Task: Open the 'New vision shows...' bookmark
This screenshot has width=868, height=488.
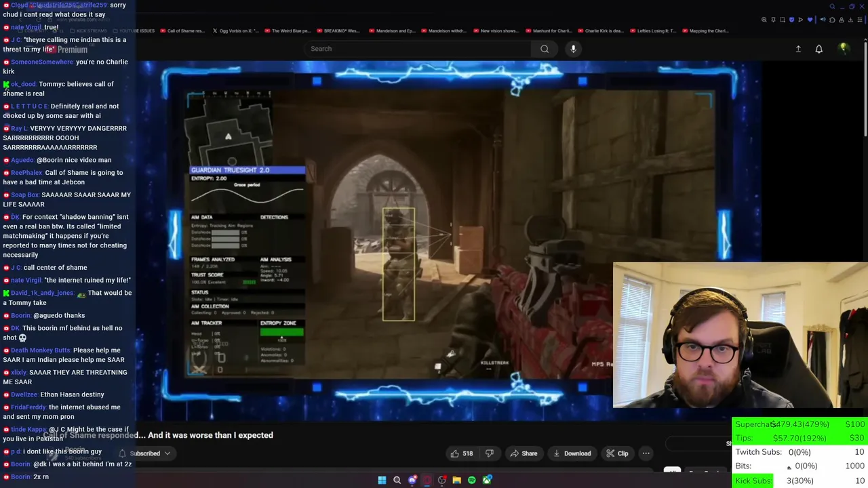Action: (496, 31)
